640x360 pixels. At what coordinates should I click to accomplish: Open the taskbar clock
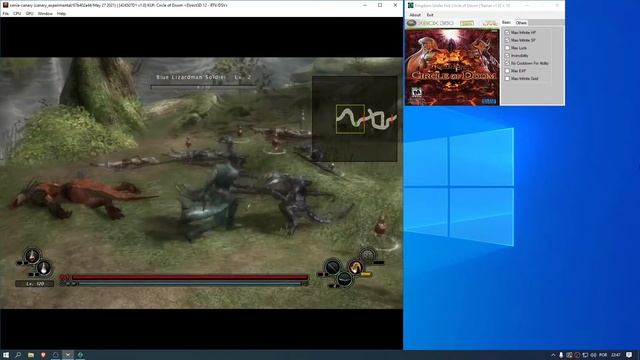616,355
